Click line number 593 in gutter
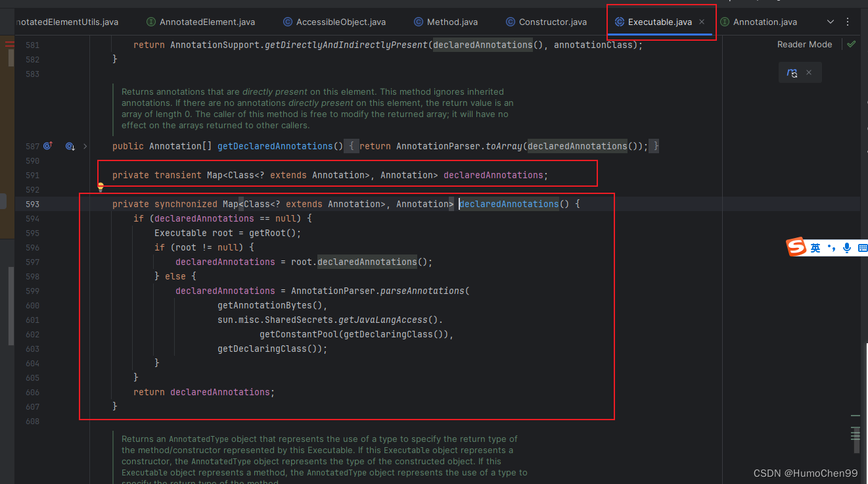The height and width of the screenshot is (484, 868). coord(32,204)
